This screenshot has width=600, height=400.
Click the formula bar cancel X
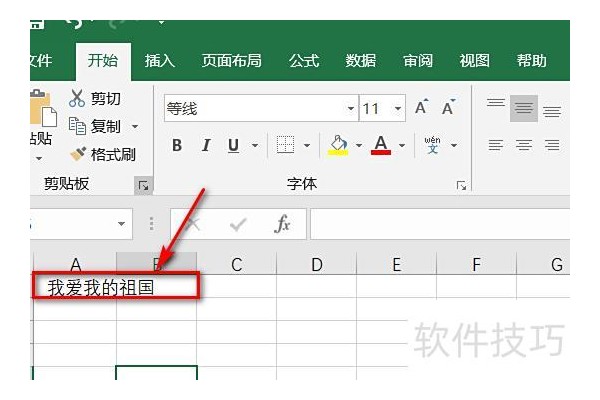point(193,224)
